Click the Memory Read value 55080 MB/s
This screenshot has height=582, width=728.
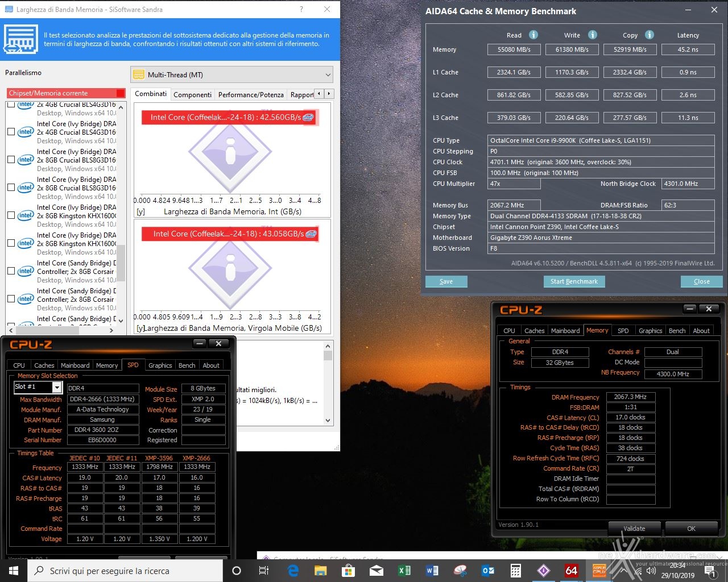click(x=514, y=49)
